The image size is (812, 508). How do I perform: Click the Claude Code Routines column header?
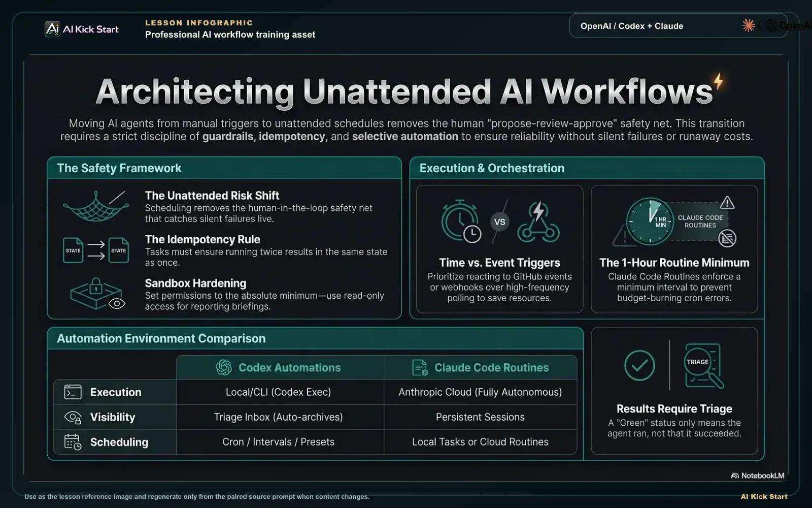(x=481, y=367)
